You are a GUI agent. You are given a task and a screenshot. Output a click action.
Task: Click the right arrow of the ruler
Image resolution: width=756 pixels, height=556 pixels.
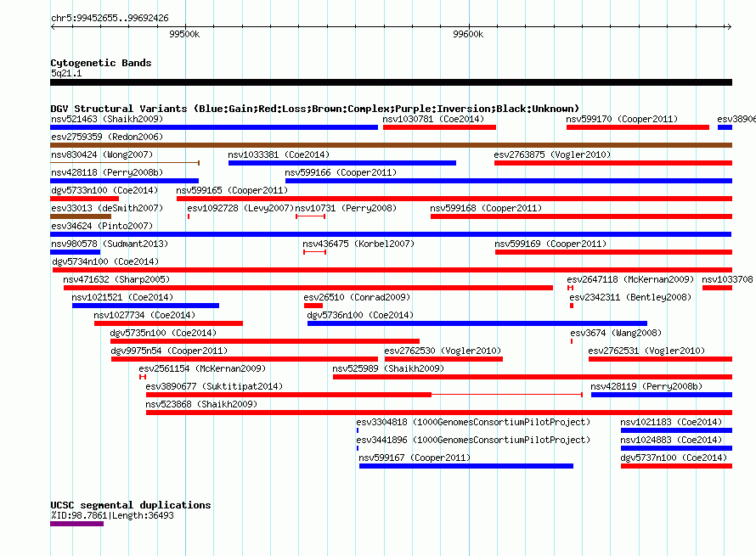pos(729,26)
